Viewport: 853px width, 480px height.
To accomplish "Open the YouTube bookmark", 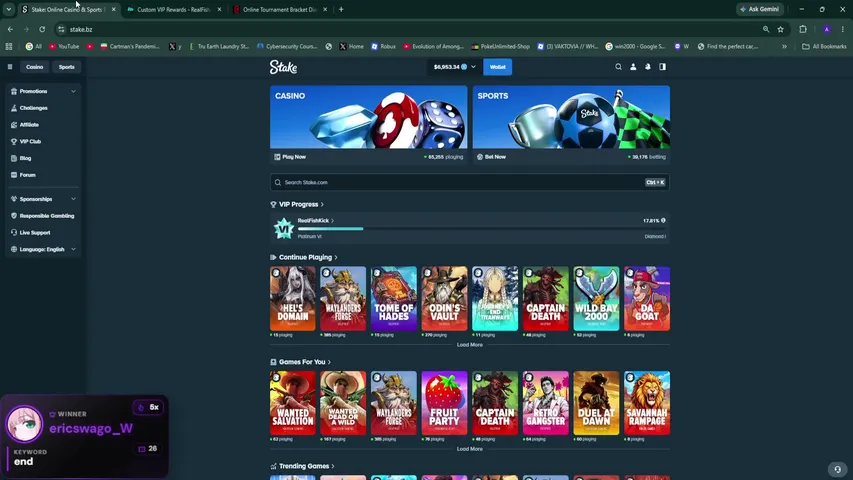I will click(x=64, y=47).
